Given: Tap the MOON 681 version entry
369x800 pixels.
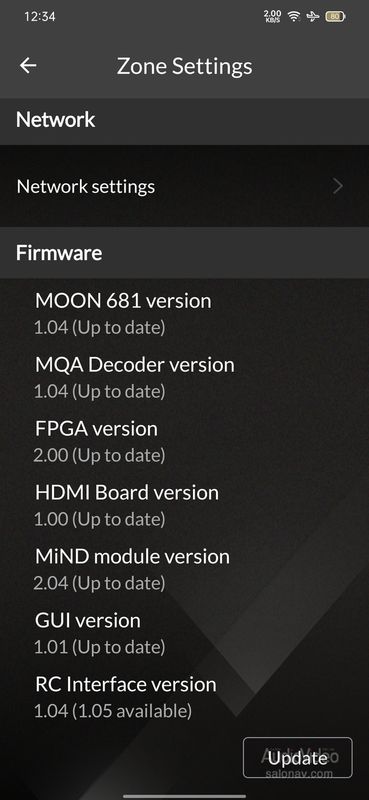Looking at the screenshot, I should [122, 313].
